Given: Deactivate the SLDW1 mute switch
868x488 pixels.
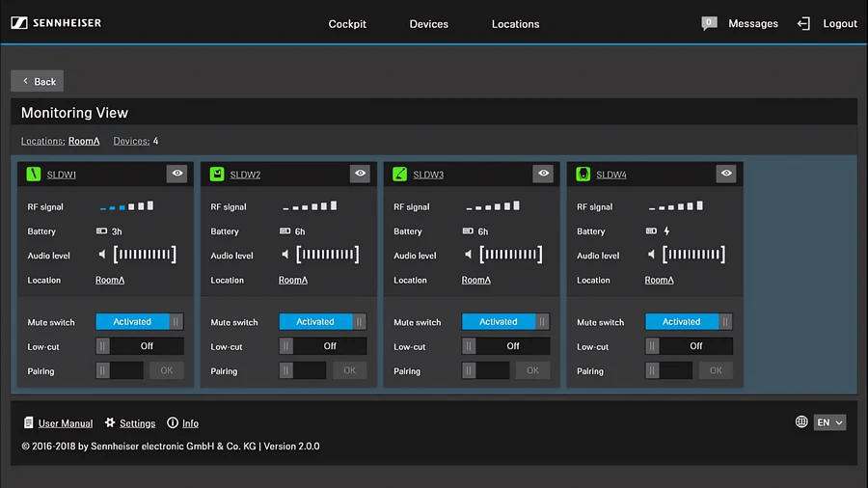Looking at the screenshot, I should 140,321.
